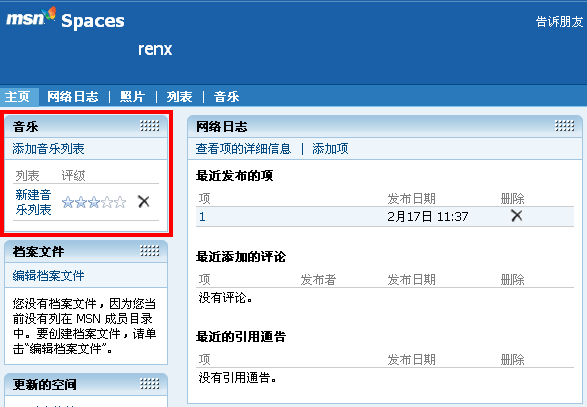Click 编辑档案文件 link
Viewport: 587px width, 407px height.
tap(48, 276)
